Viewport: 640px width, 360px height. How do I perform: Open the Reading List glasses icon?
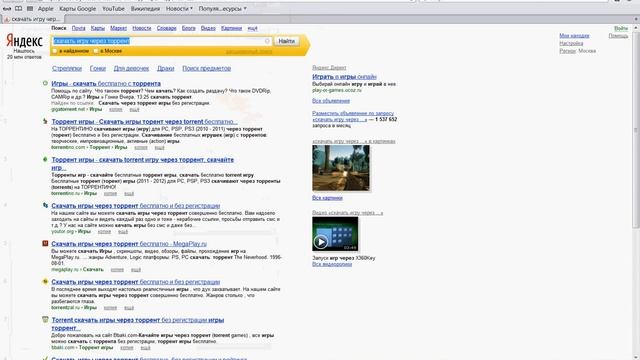pyautogui.click(x=7, y=9)
